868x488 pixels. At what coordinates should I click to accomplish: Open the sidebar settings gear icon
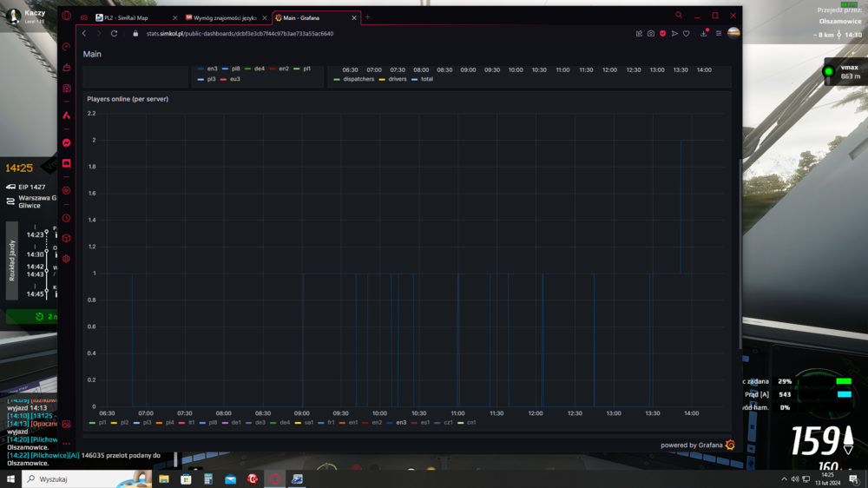click(67, 259)
